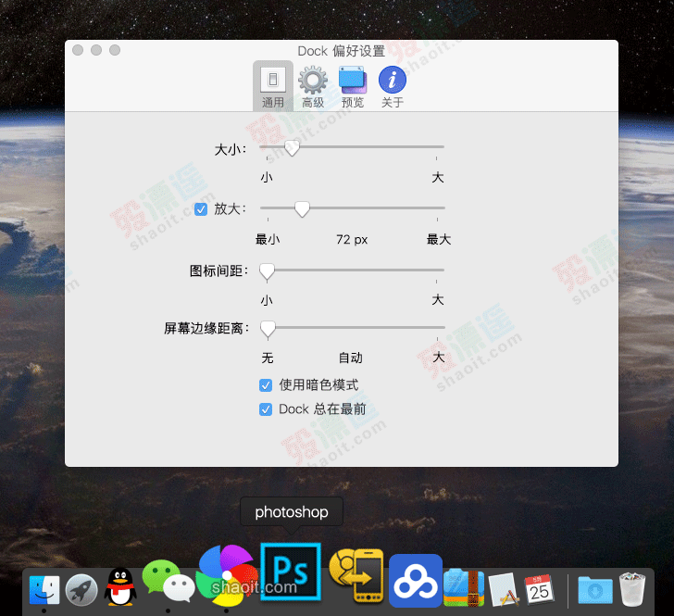This screenshot has width=674, height=616.
Task: Close the Dock 偏好设置 window
Action: (78, 50)
